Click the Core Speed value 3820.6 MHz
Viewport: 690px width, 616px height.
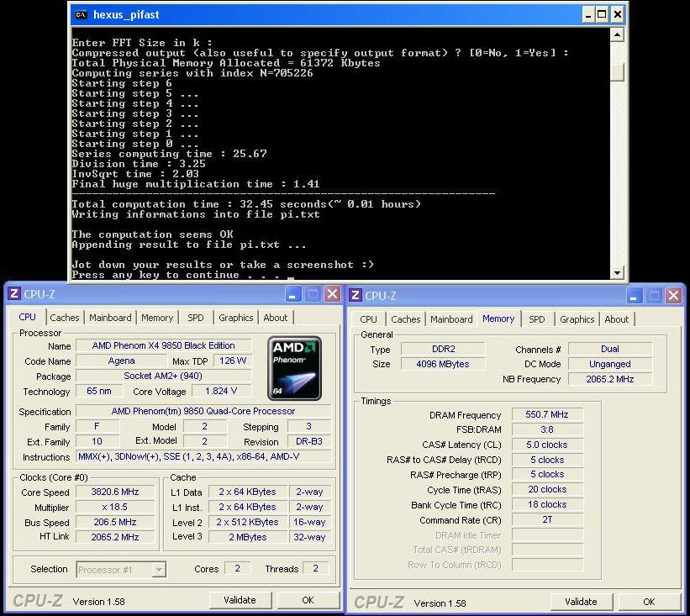115,492
